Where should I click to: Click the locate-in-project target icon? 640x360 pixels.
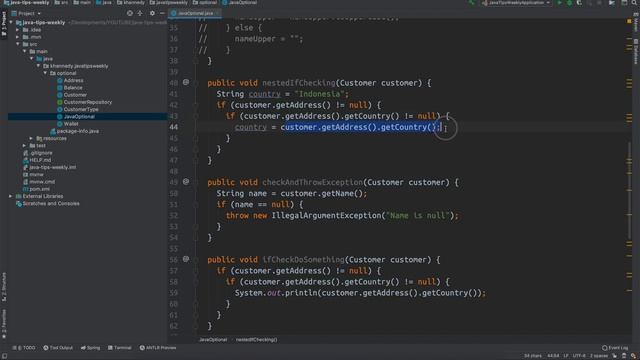pos(130,13)
